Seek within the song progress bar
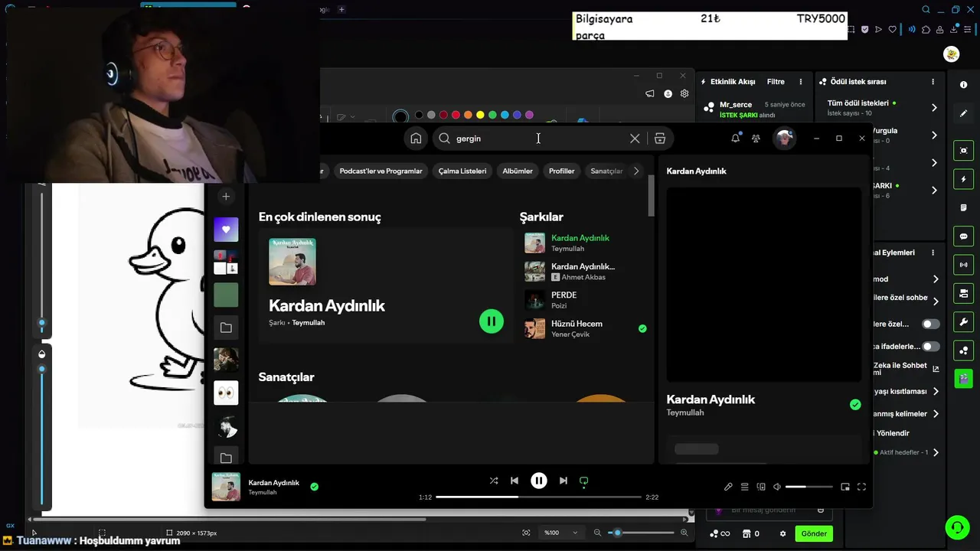Viewport: 980px width, 551px height. 538,497
